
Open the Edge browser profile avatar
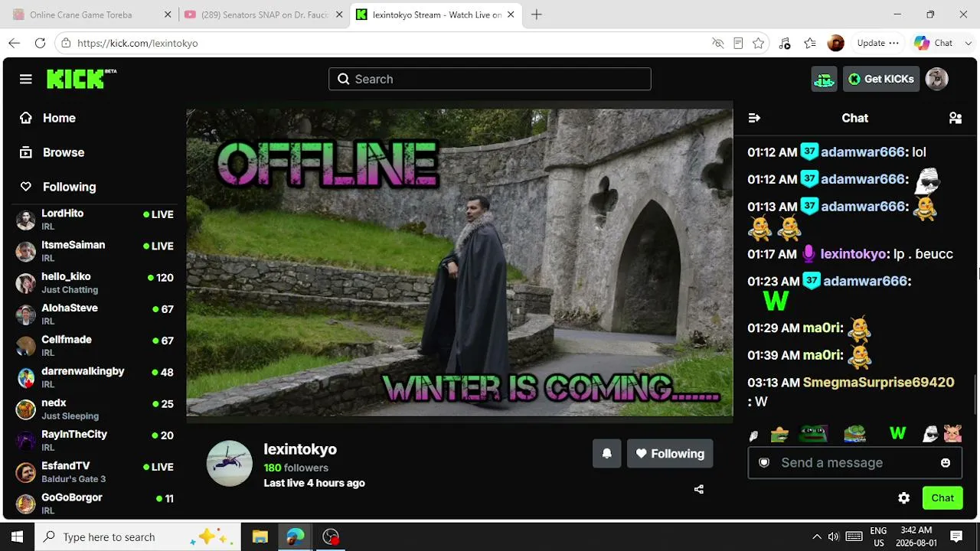(836, 43)
